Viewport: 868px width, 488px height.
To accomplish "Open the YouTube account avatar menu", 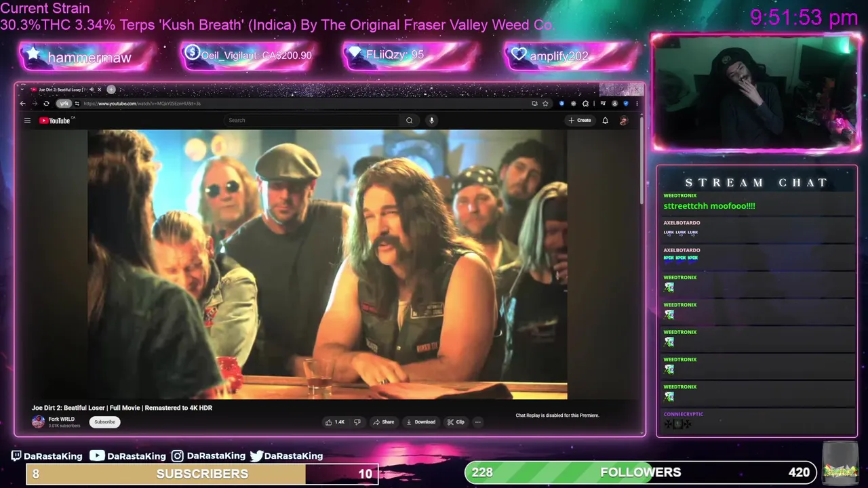I will [623, 121].
